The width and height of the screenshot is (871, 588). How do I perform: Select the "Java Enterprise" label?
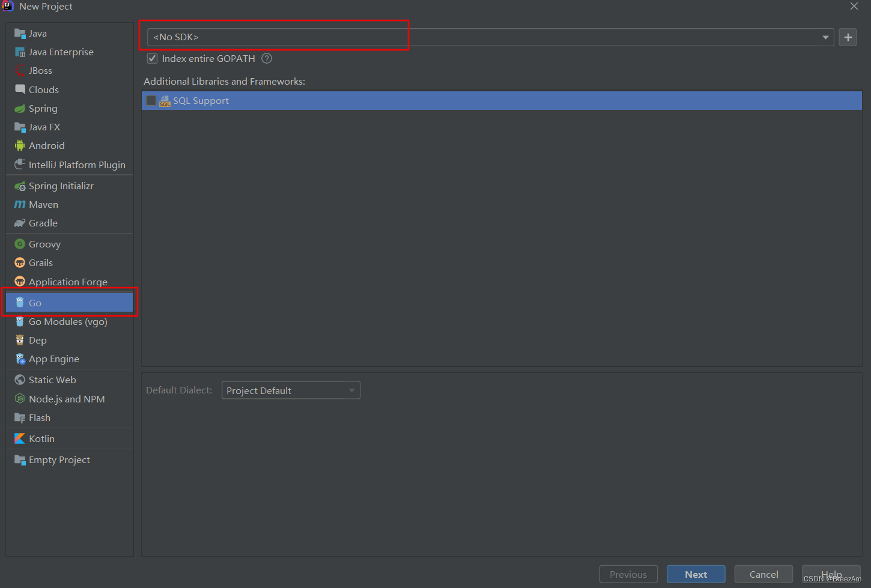coord(61,52)
